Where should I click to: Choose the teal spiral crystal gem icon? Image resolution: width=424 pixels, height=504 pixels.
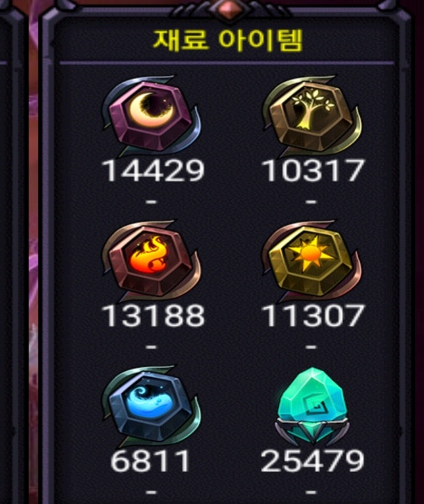pyautogui.click(x=312, y=406)
